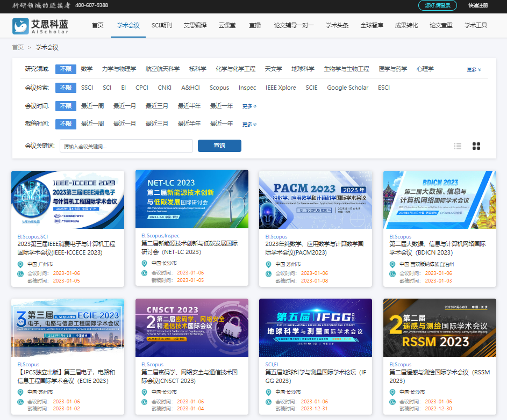This screenshot has width=507, height=420.
Task: Expand 更多 research fields
Action: tap(474, 70)
